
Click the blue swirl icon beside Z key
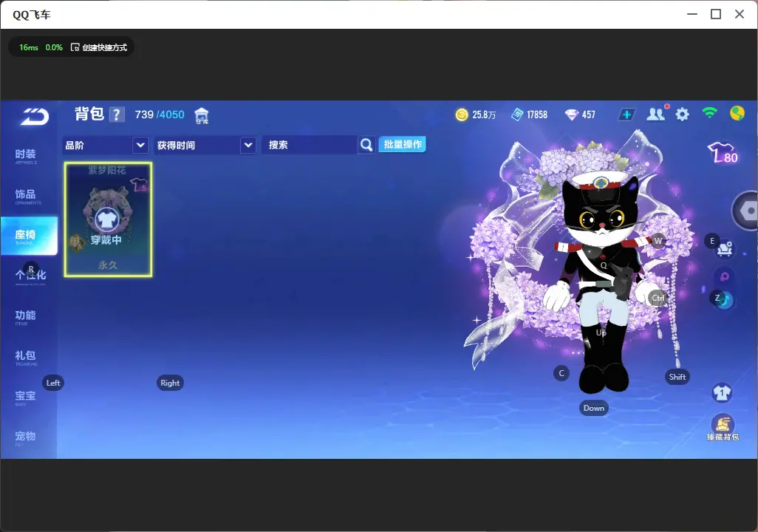pos(725,301)
